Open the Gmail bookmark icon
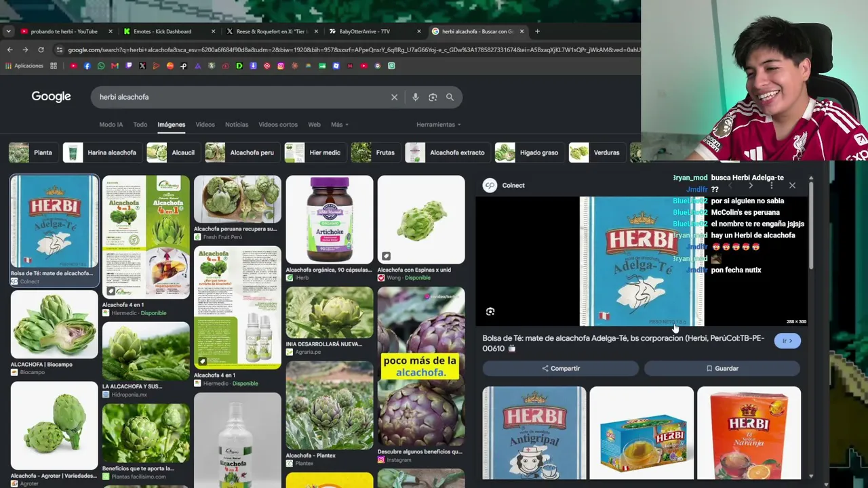The width and height of the screenshot is (868, 488). (115, 66)
